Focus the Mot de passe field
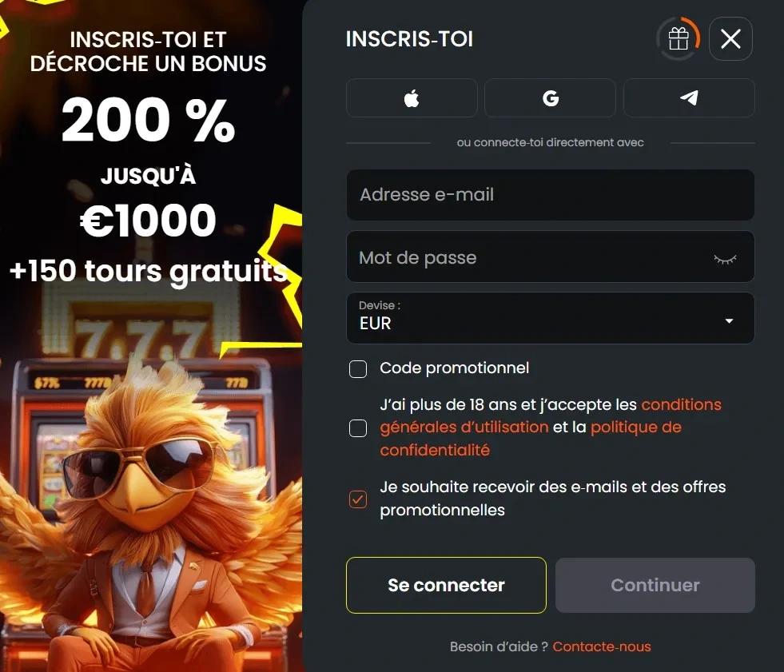This screenshot has width=784, height=672. pos(550,256)
